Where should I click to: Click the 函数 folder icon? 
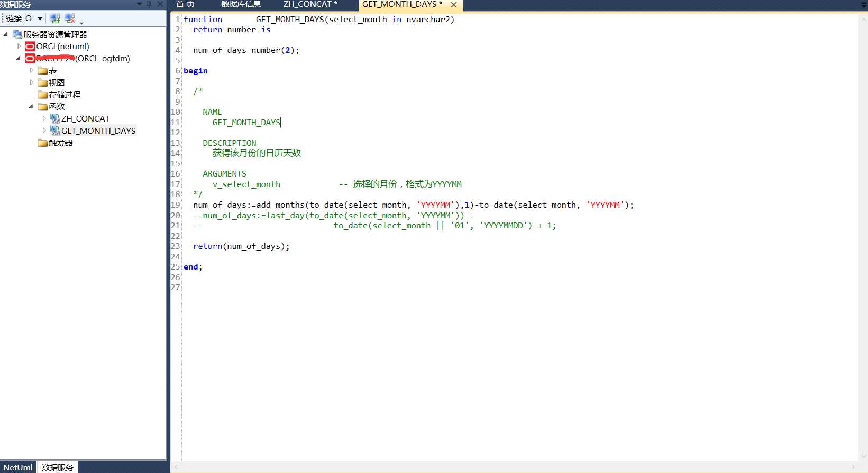pyautogui.click(x=43, y=107)
